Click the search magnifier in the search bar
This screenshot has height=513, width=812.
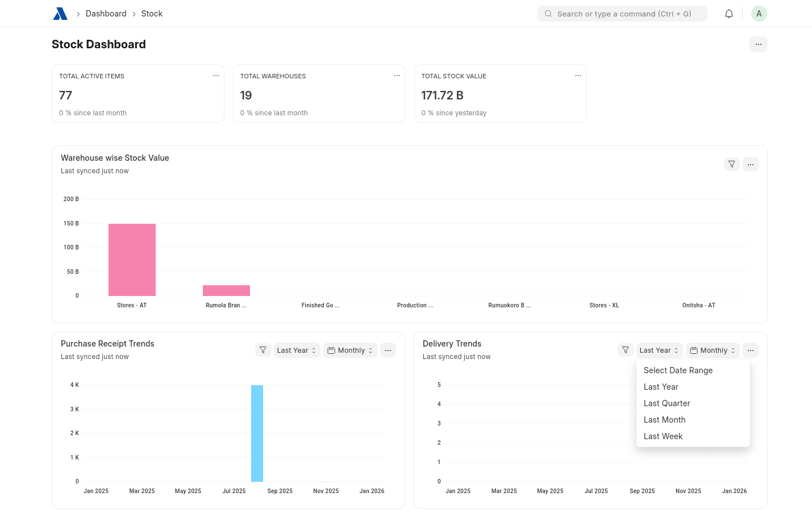coord(548,13)
